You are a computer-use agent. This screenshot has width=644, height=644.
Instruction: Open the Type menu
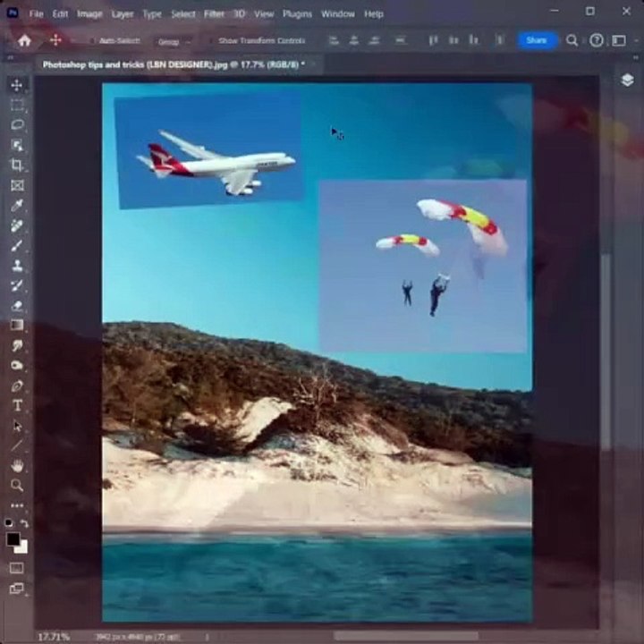pyautogui.click(x=152, y=14)
